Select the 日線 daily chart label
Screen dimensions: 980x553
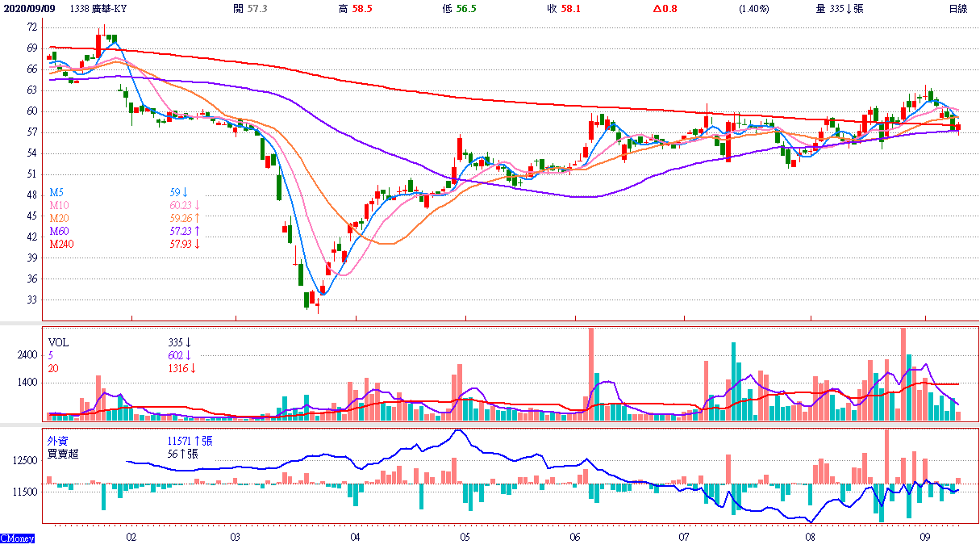957,8
